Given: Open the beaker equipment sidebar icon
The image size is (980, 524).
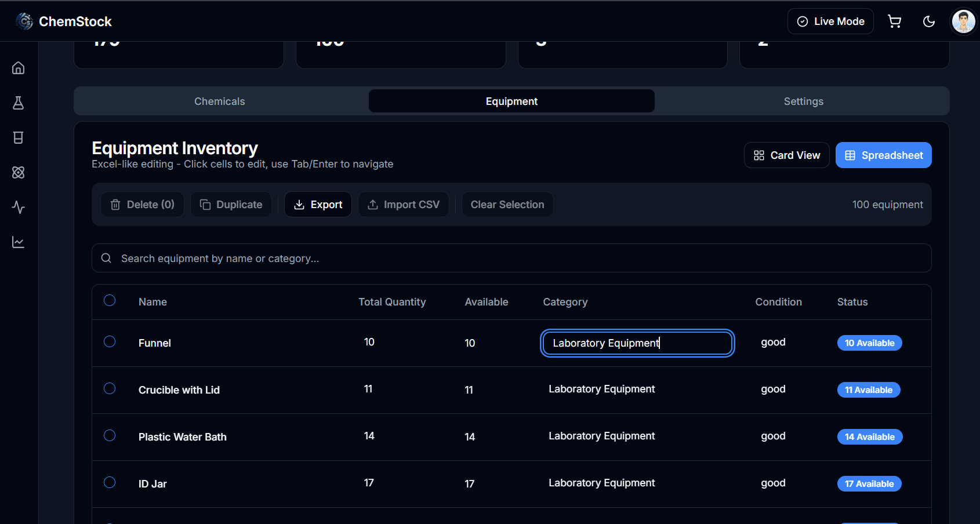Looking at the screenshot, I should pyautogui.click(x=19, y=137).
